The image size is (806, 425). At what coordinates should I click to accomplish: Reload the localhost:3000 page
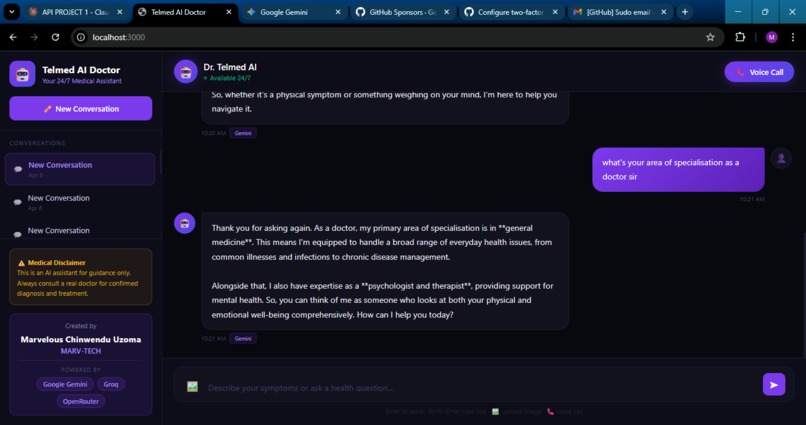(x=56, y=37)
